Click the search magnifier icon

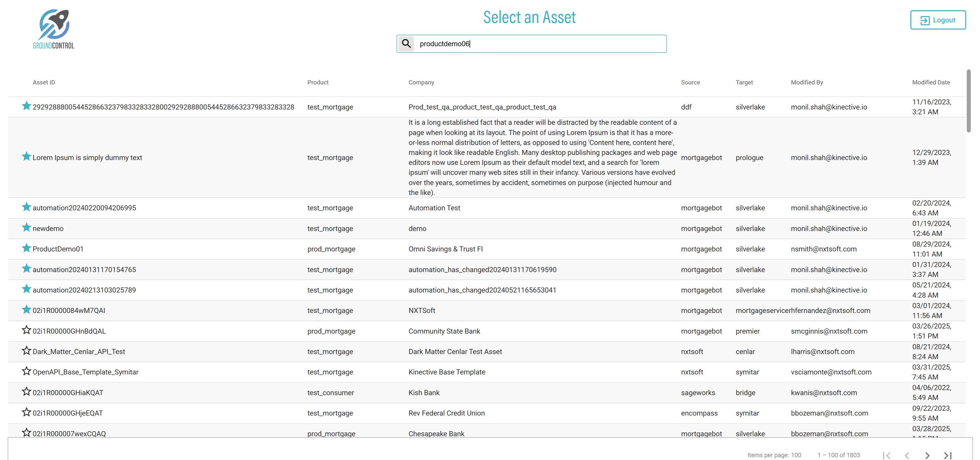click(406, 44)
